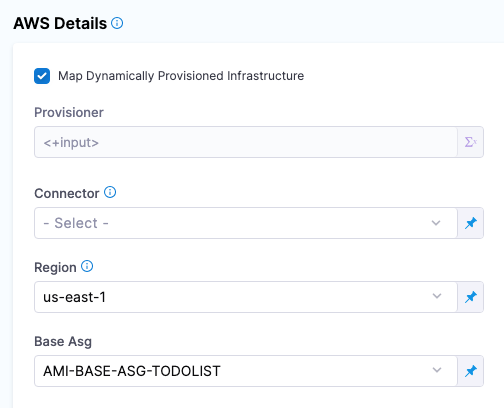Click the pin icon next to Base Asg field
The width and height of the screenshot is (504, 408).
tap(470, 371)
